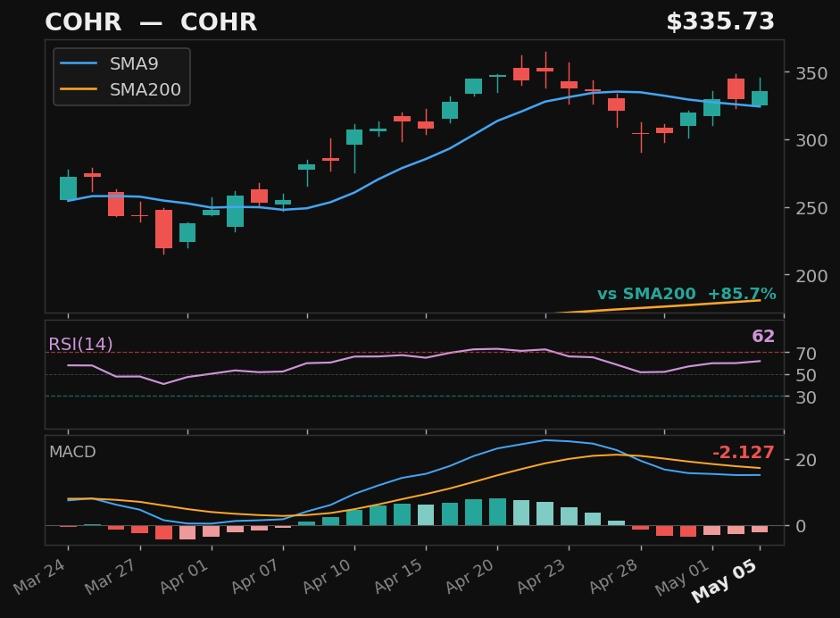Click the last red MACD histogram bar
This screenshot has height=618, width=840.
[760, 529]
